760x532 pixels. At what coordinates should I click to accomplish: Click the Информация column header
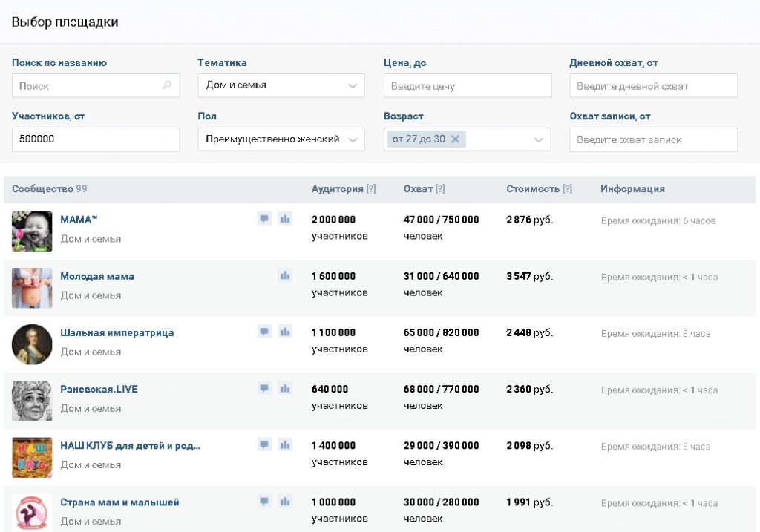click(x=632, y=189)
